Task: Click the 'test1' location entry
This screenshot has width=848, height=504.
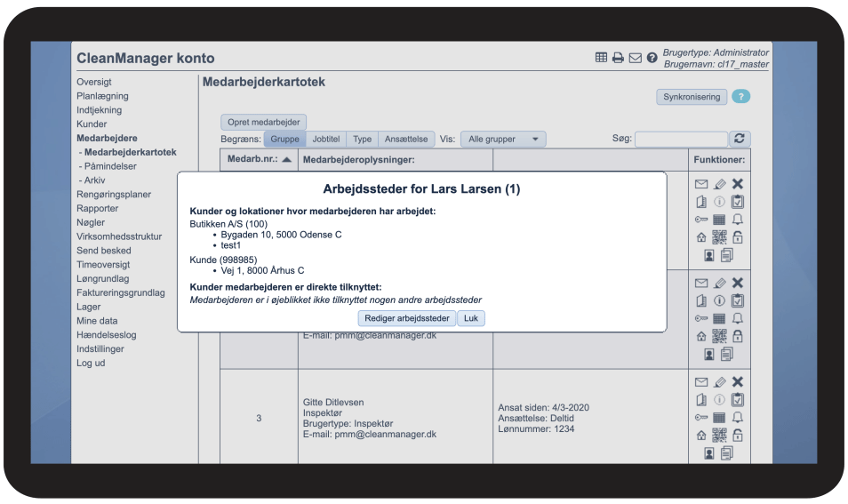Action: click(x=231, y=245)
